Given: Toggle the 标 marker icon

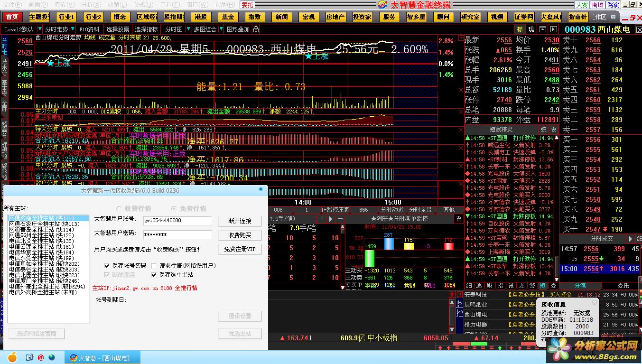Looking at the screenshot, I should 520,29.
